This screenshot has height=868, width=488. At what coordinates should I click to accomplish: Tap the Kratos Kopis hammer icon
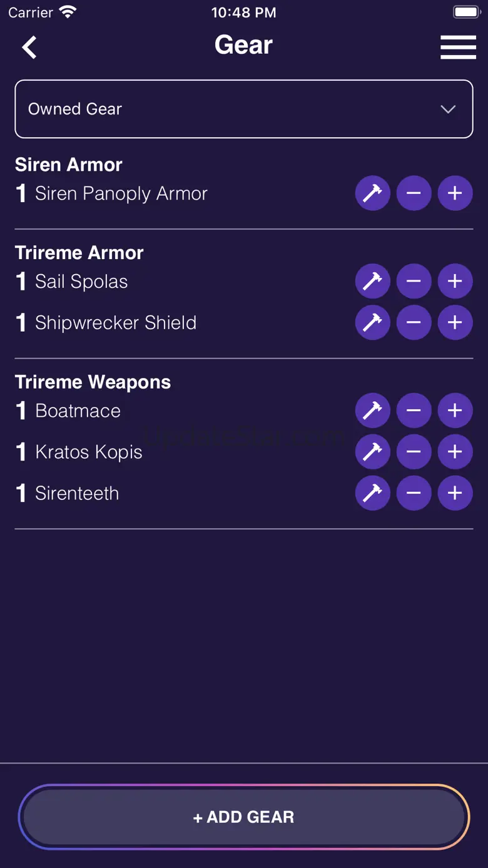click(372, 452)
